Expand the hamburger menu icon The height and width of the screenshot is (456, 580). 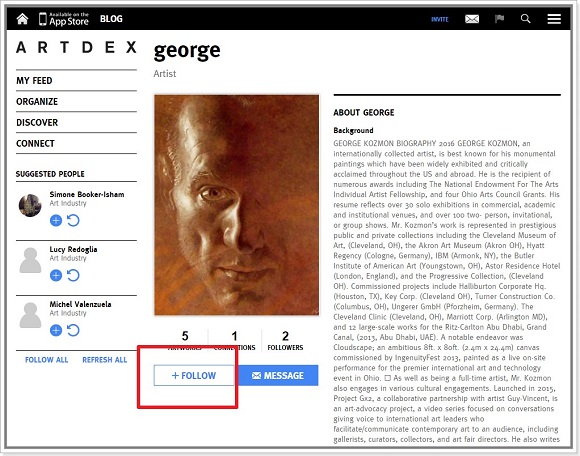pyautogui.click(x=554, y=19)
